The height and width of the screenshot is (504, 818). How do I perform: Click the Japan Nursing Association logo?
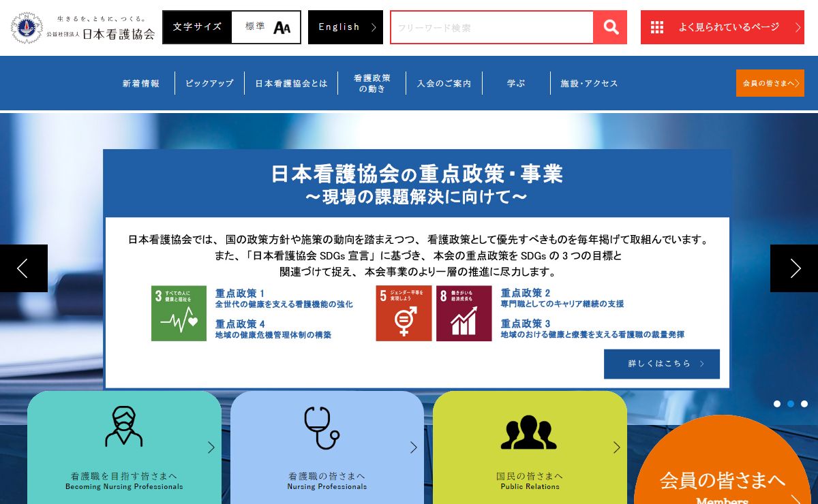(83, 28)
